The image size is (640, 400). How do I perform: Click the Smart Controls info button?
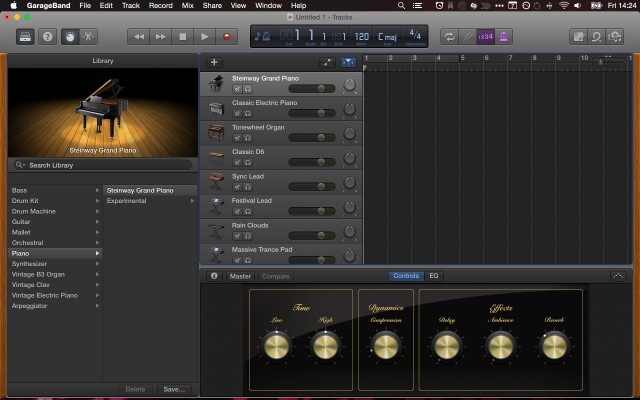point(214,276)
